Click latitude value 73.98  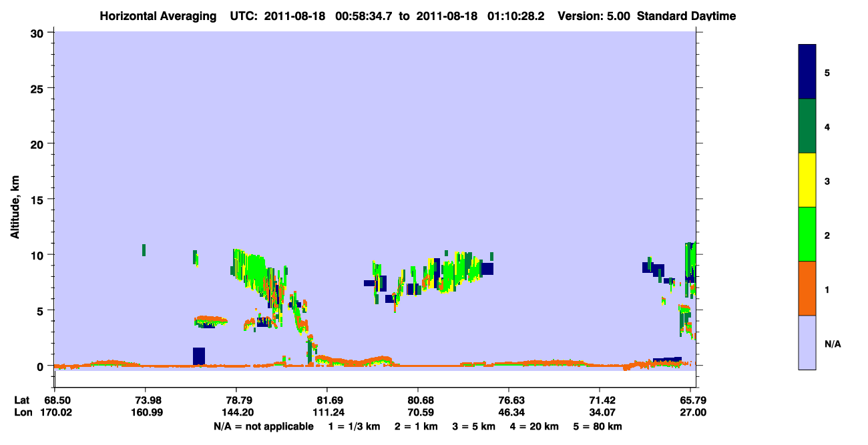coord(146,400)
